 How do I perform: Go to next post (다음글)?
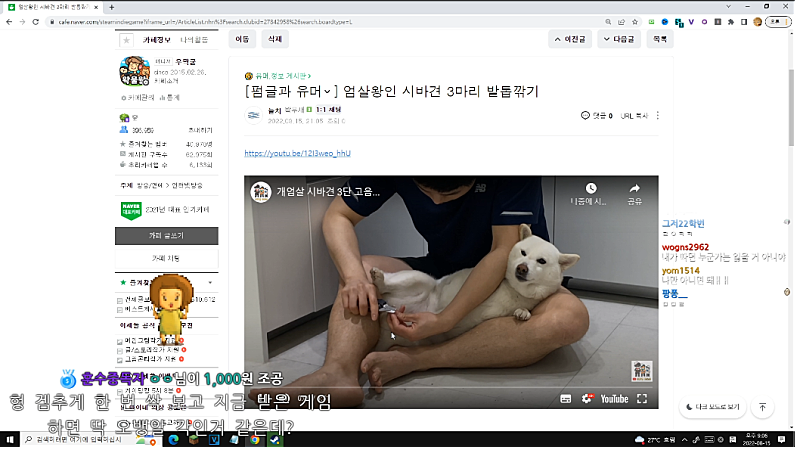(x=619, y=39)
